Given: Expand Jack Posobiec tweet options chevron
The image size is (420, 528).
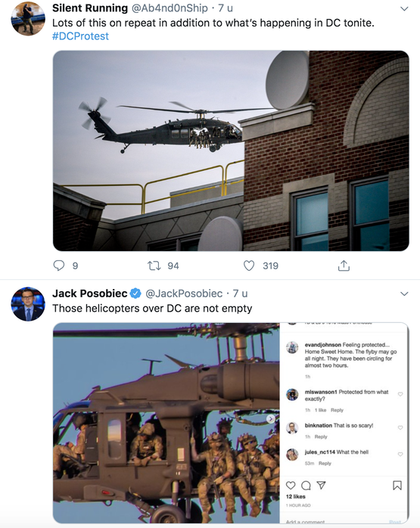Looking at the screenshot, I should [x=404, y=294].
